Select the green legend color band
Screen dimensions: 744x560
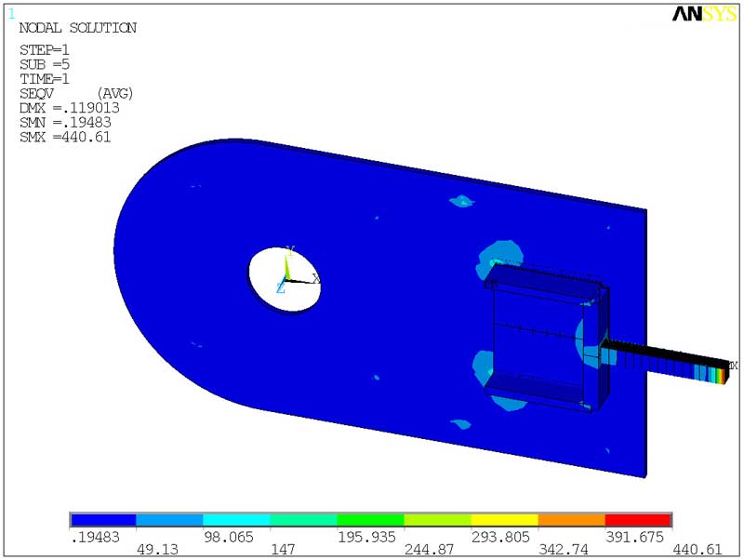370,520
